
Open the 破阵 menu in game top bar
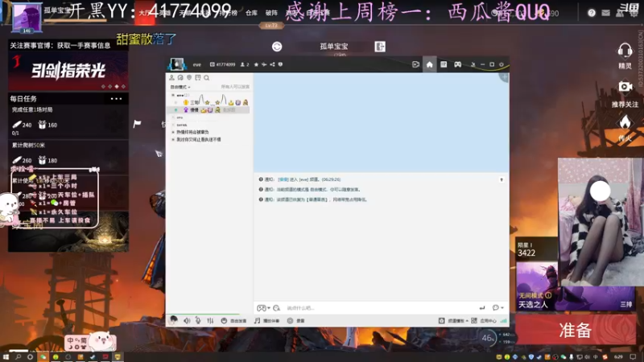tap(271, 13)
